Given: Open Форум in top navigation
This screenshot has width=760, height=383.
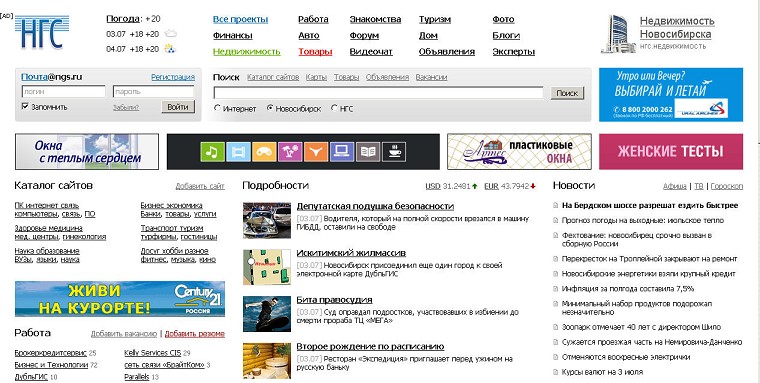Looking at the screenshot, I should click(x=364, y=35).
